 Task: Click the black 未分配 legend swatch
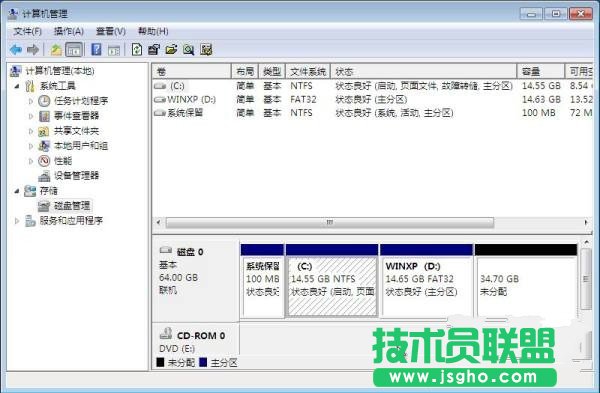click(x=160, y=362)
